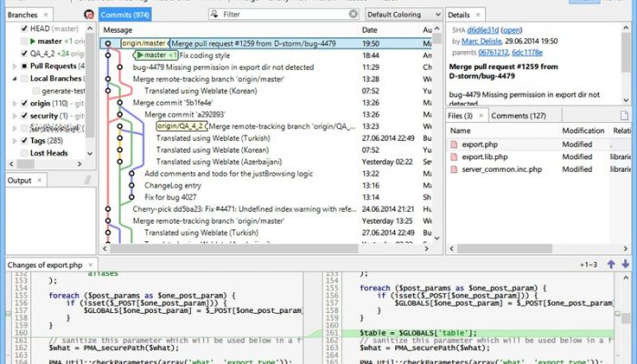Click the graph node of Merge commit '5b1fe4e'

(120, 103)
